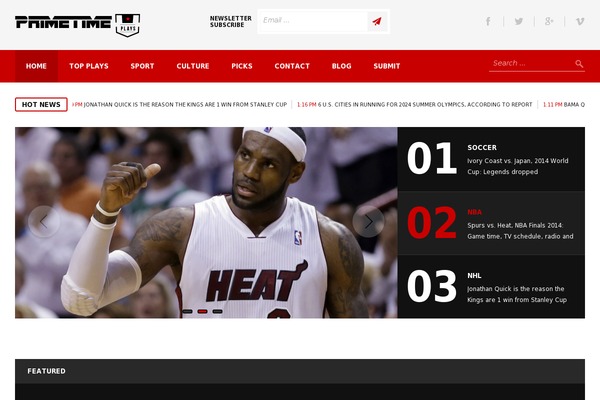Open the Submit menu item

coord(387,66)
